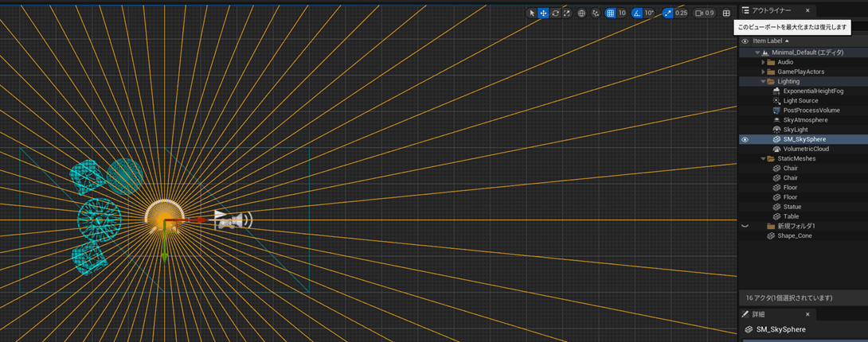
Task: Open scale snap value 0.25 menu
Action: tap(682, 14)
